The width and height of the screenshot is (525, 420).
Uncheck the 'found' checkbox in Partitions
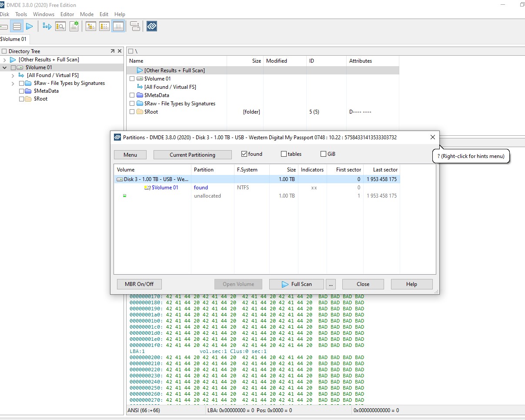(x=244, y=154)
